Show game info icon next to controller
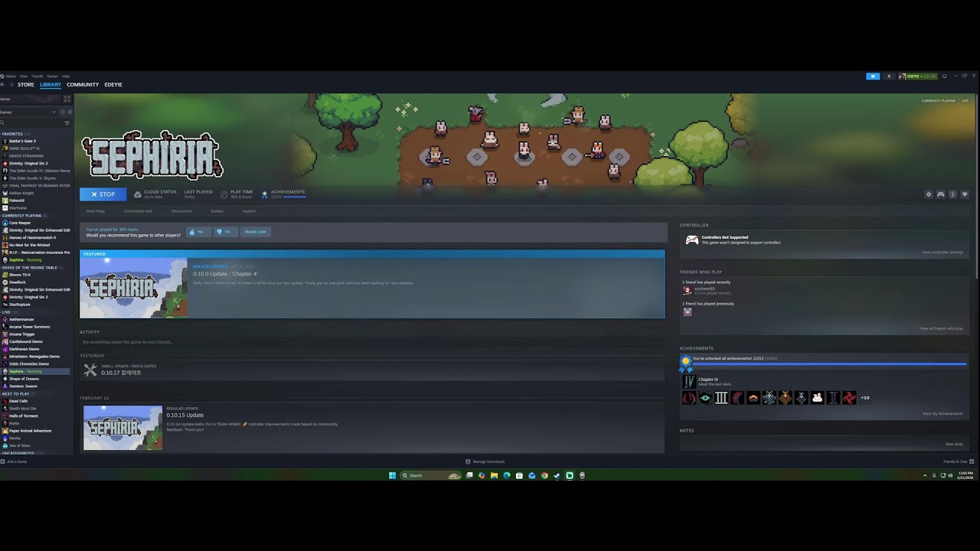The image size is (980, 551). click(952, 194)
